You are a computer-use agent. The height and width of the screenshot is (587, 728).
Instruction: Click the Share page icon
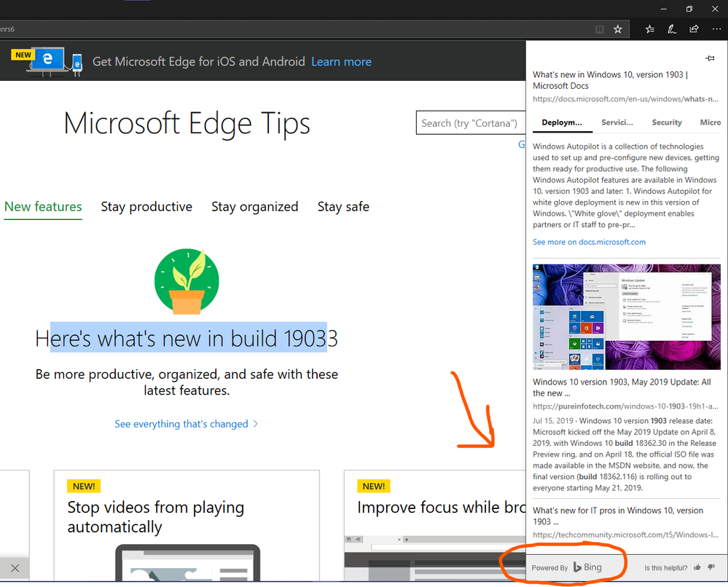[x=694, y=29]
